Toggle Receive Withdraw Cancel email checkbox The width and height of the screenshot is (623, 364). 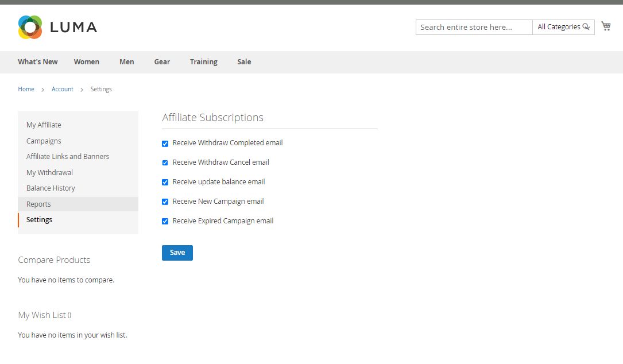165,163
